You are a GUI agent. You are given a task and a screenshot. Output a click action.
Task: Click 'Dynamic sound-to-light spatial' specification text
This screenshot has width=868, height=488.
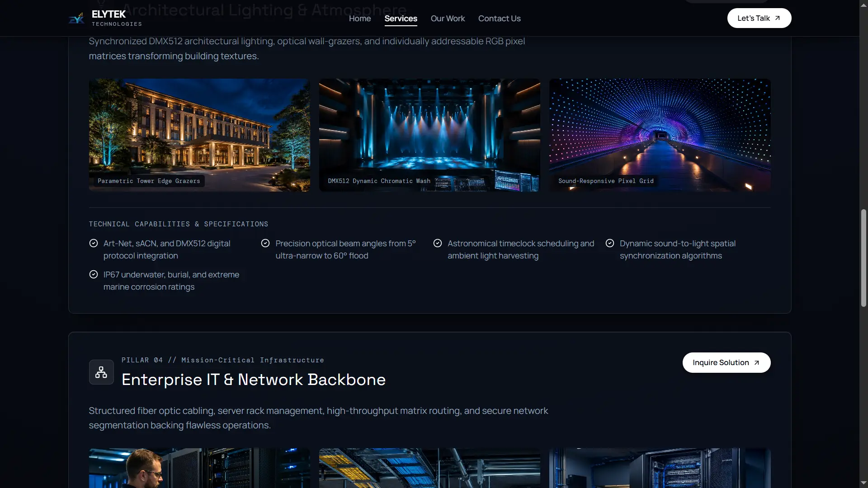[677, 249]
